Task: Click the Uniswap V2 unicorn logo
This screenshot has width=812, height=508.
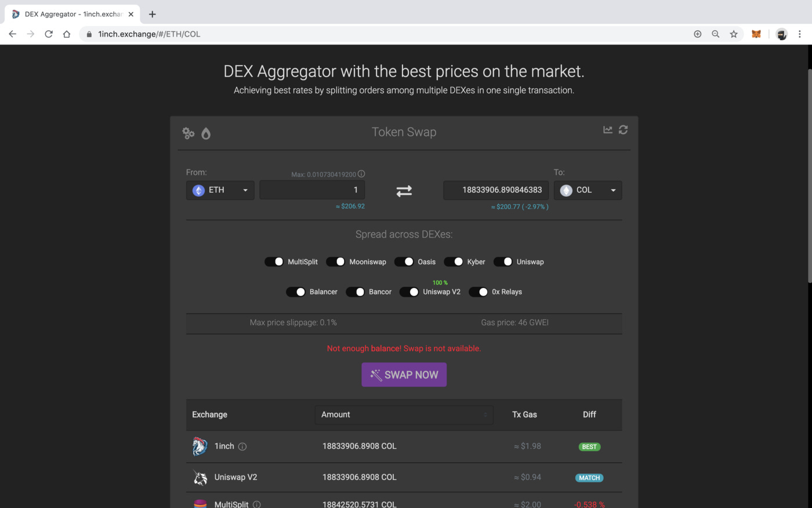Action: point(200,477)
